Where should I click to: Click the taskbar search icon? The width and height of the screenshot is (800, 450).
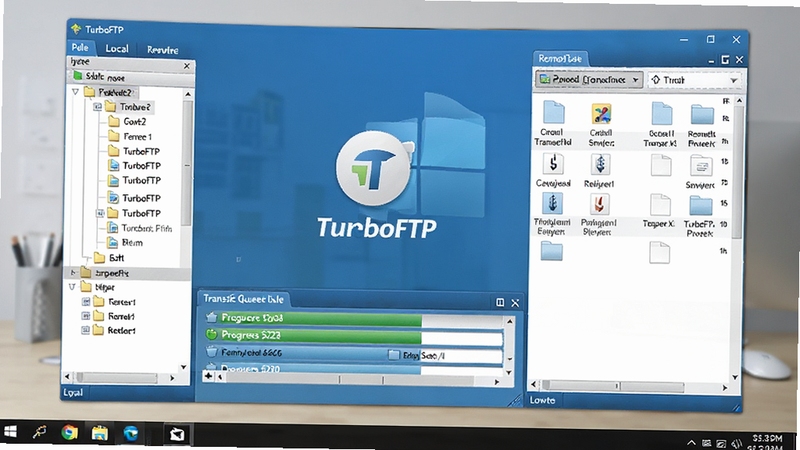coord(39,433)
